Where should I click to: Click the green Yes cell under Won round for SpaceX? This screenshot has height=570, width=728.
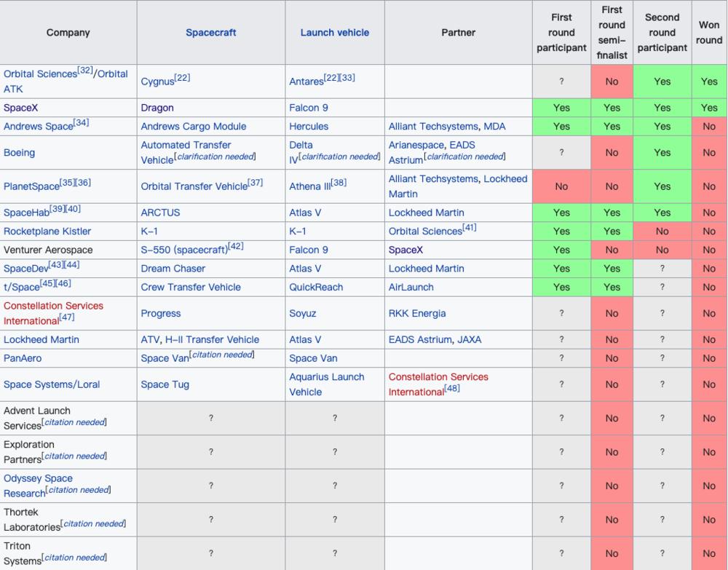coord(708,108)
